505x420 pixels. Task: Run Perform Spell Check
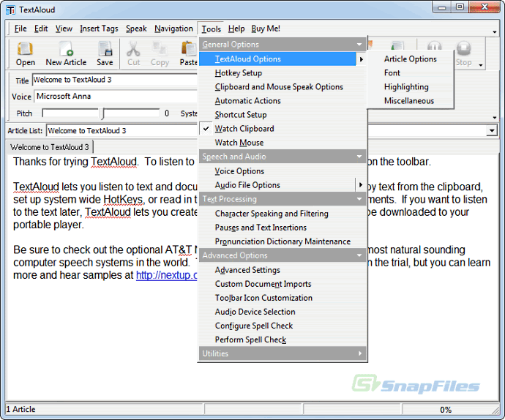(283, 340)
